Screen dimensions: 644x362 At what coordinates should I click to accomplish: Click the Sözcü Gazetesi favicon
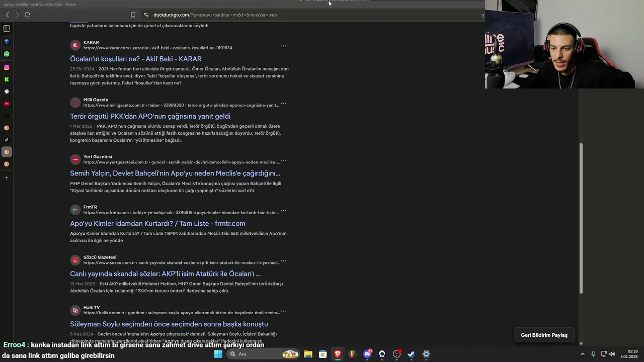pos(75,260)
